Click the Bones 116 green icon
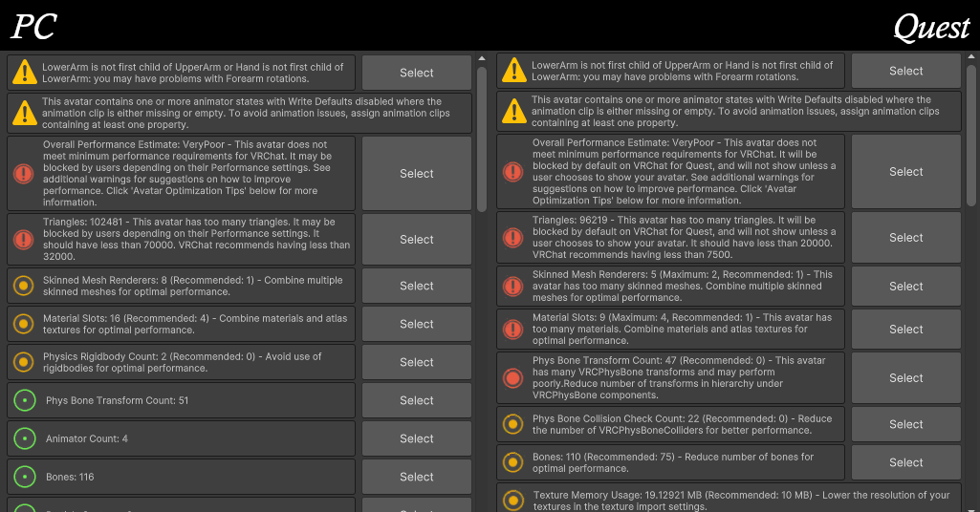Screen dimensions: 980x512 (x=25, y=477)
